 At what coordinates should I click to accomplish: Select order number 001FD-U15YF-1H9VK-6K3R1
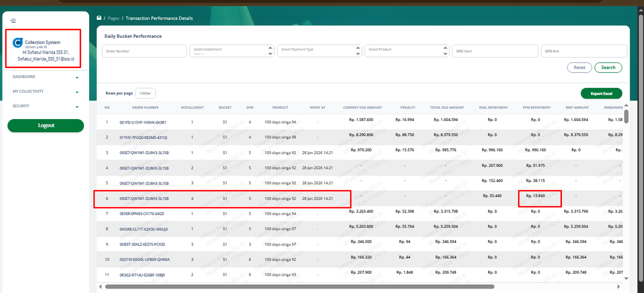[x=143, y=123]
